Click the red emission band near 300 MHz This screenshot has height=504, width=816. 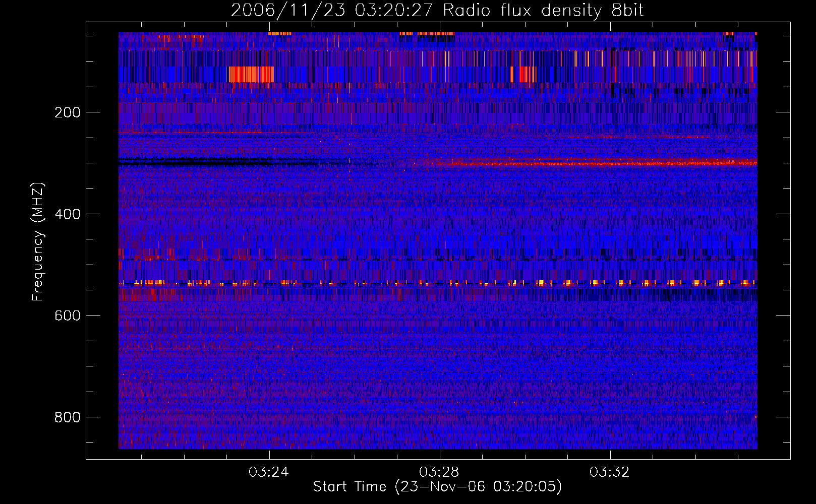point(590,162)
